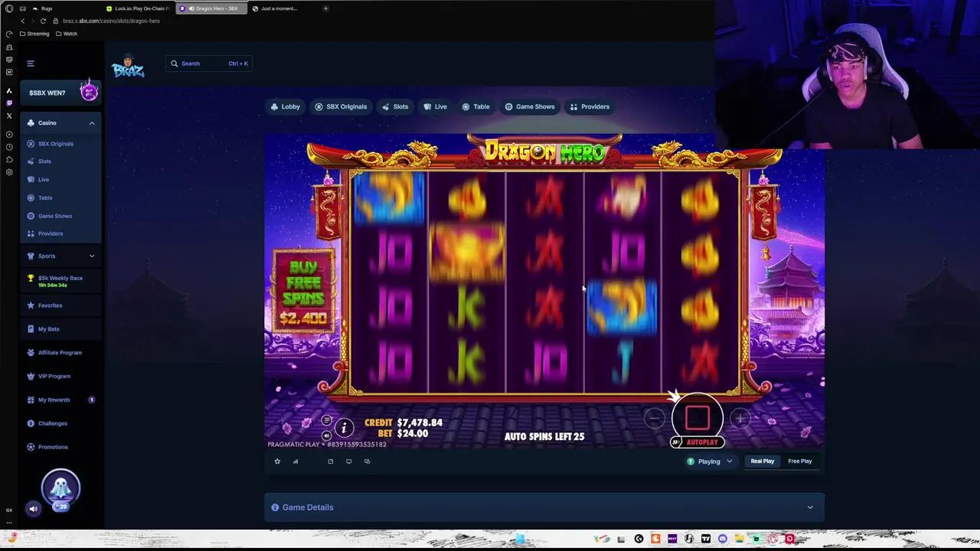Open the slot game info button
This screenshot has height=551, width=980.
click(x=344, y=429)
